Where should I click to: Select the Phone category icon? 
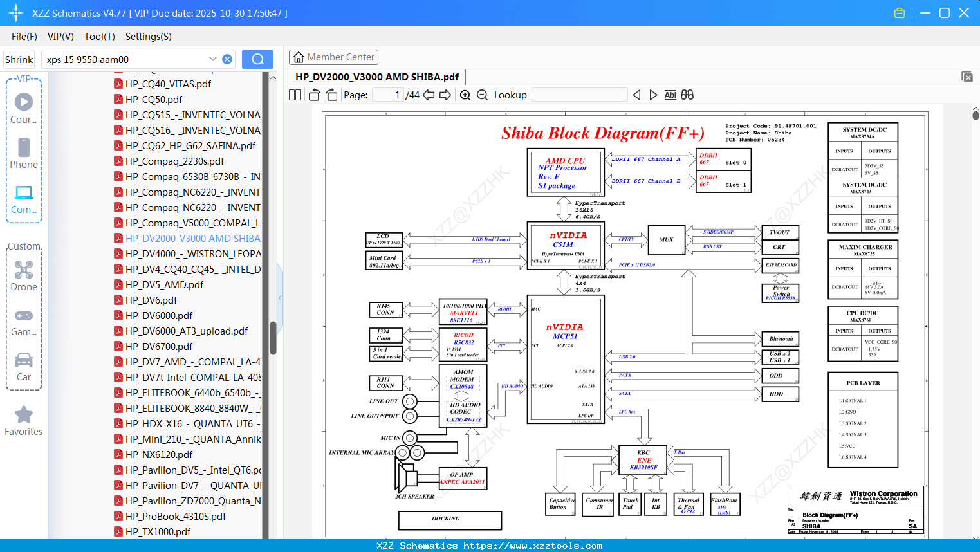[24, 154]
